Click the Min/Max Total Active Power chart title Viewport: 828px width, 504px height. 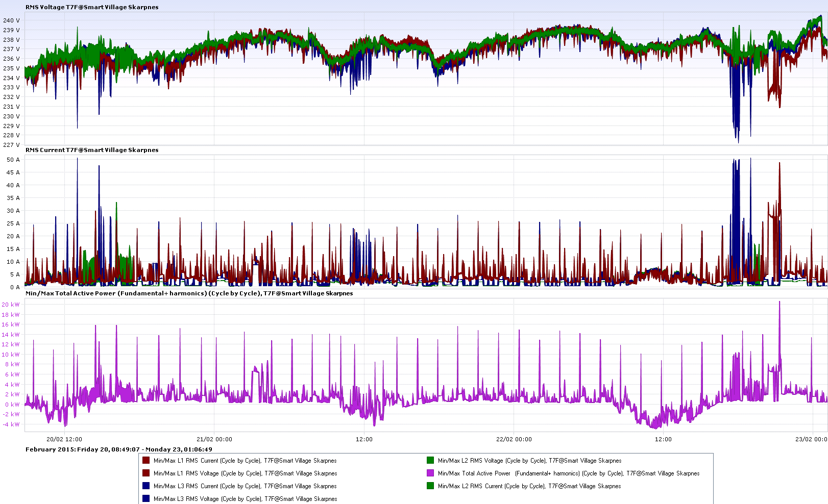(189, 293)
